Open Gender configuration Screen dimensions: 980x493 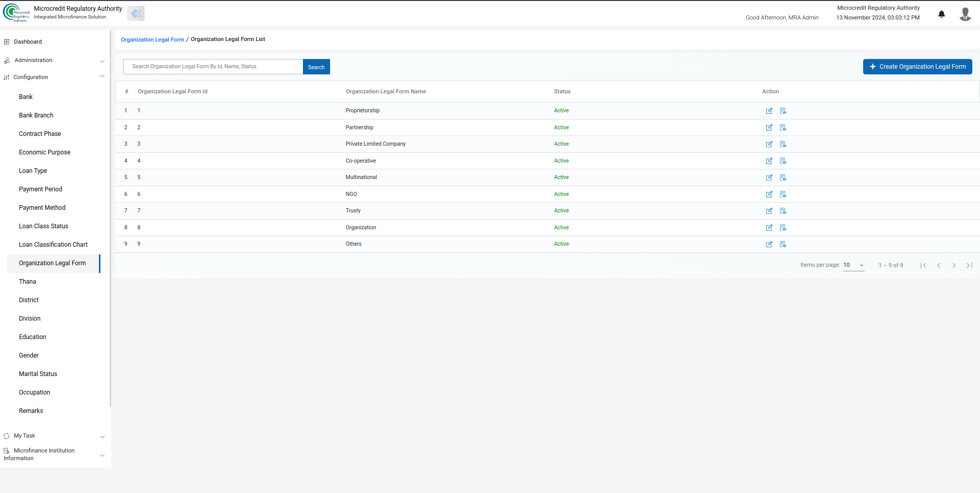(29, 356)
